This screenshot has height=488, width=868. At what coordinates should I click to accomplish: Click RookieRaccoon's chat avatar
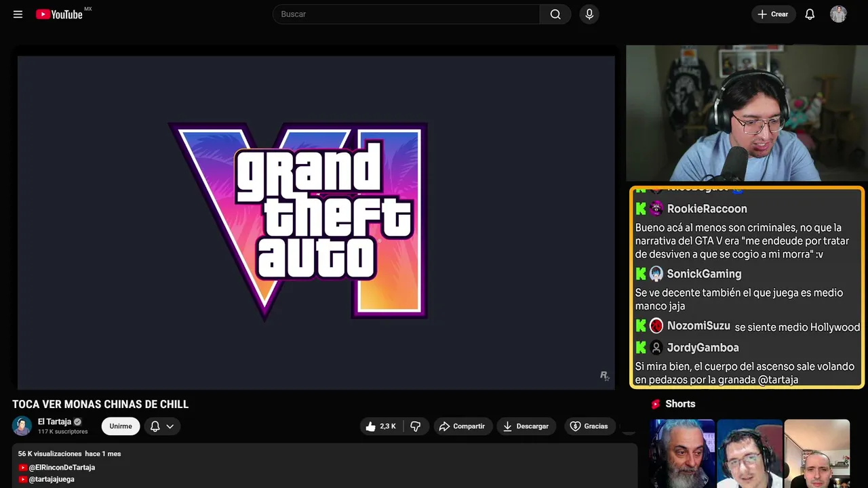656,209
